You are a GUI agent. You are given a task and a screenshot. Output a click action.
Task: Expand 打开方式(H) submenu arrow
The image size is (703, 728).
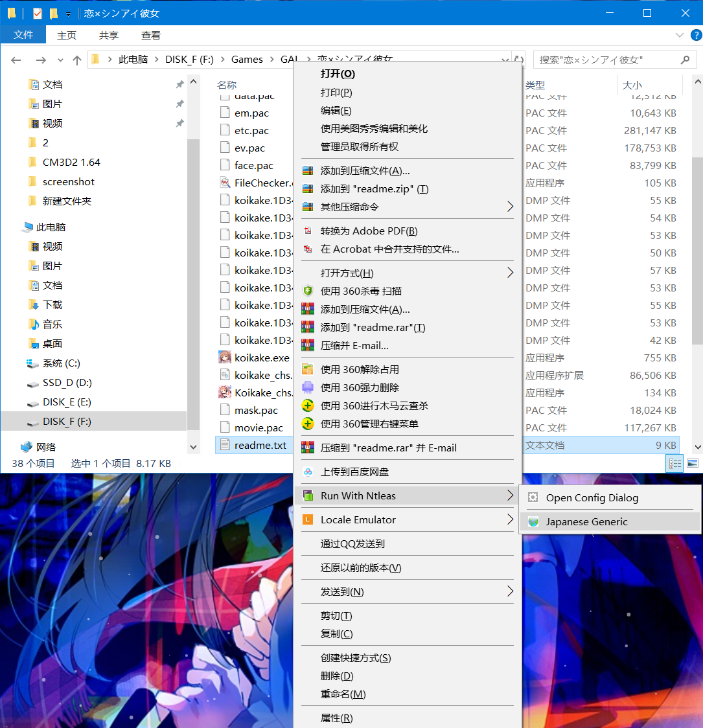[510, 273]
